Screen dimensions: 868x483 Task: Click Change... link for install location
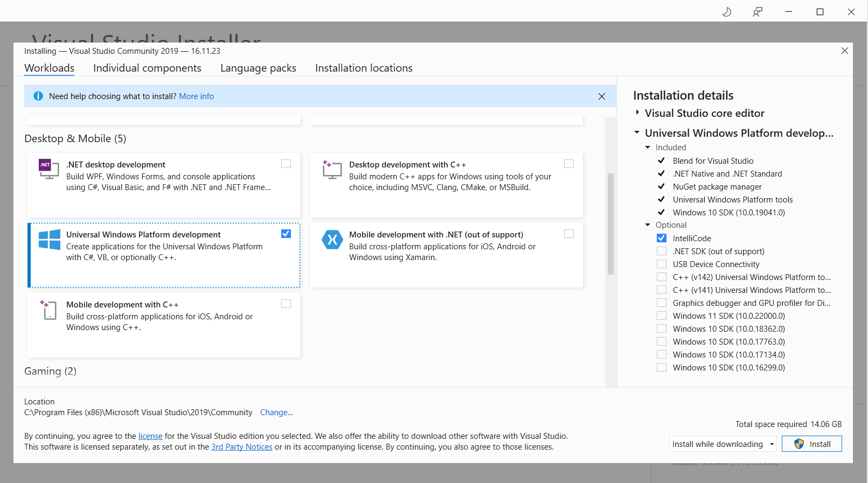point(276,412)
